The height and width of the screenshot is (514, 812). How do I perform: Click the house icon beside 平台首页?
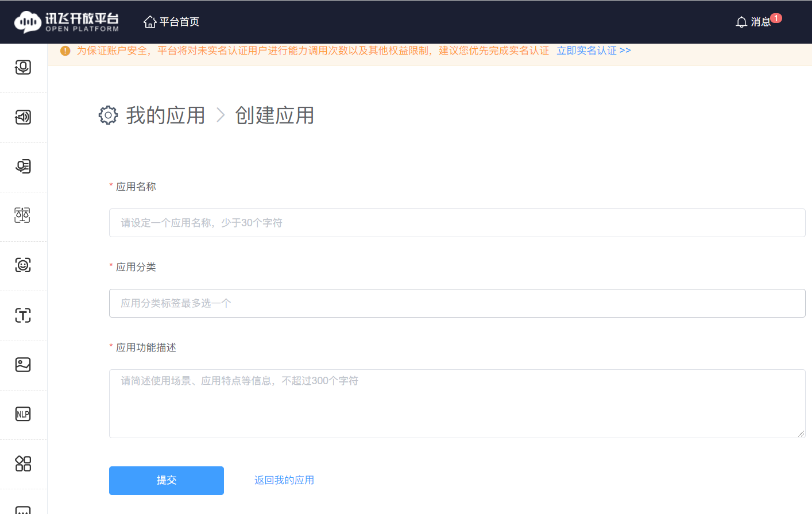coord(150,22)
